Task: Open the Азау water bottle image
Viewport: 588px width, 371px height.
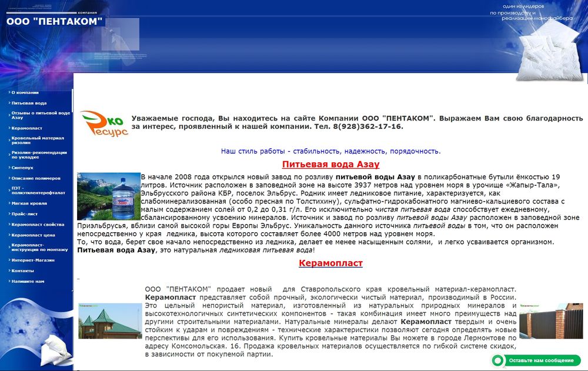Action: (109, 196)
